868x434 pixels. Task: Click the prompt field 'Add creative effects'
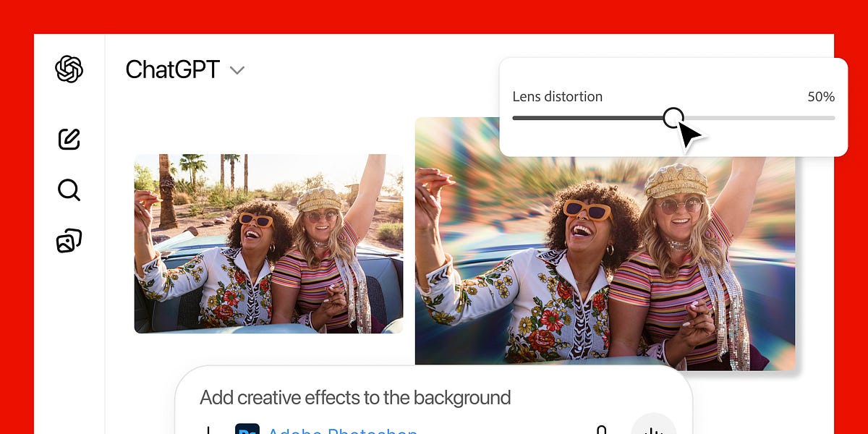coord(355,398)
